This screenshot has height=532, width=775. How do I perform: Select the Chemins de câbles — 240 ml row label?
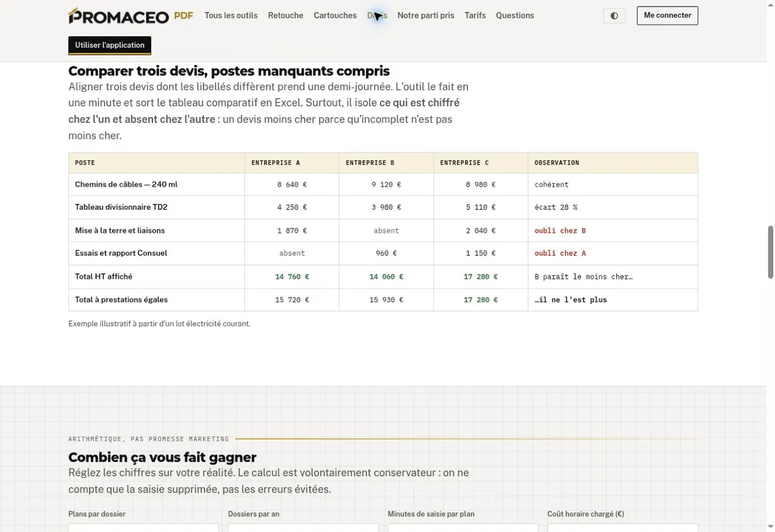coord(126,185)
